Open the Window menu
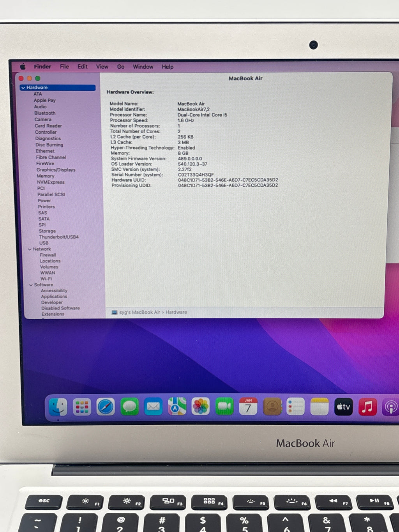The height and width of the screenshot is (532, 399). click(x=143, y=67)
